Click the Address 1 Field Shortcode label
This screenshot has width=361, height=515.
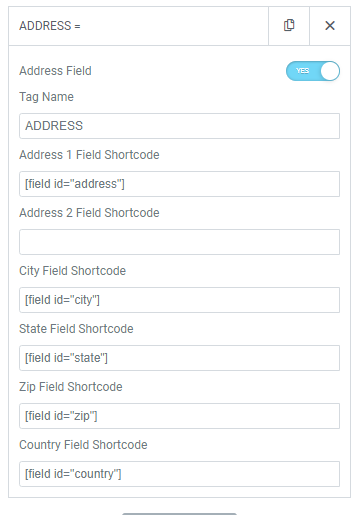click(89, 155)
